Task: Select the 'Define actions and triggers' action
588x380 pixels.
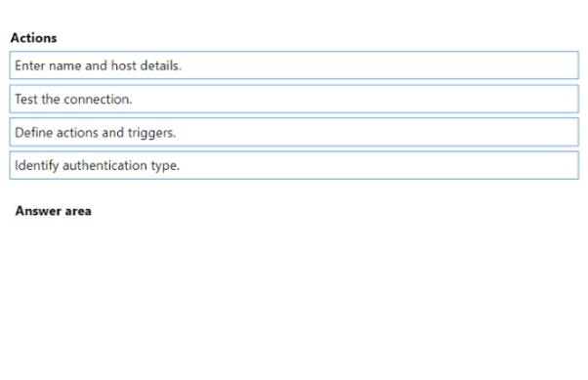Action: [294, 132]
